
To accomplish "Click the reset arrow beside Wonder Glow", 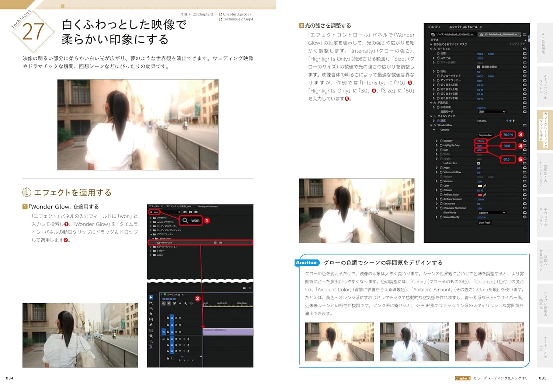I will pos(524,126).
